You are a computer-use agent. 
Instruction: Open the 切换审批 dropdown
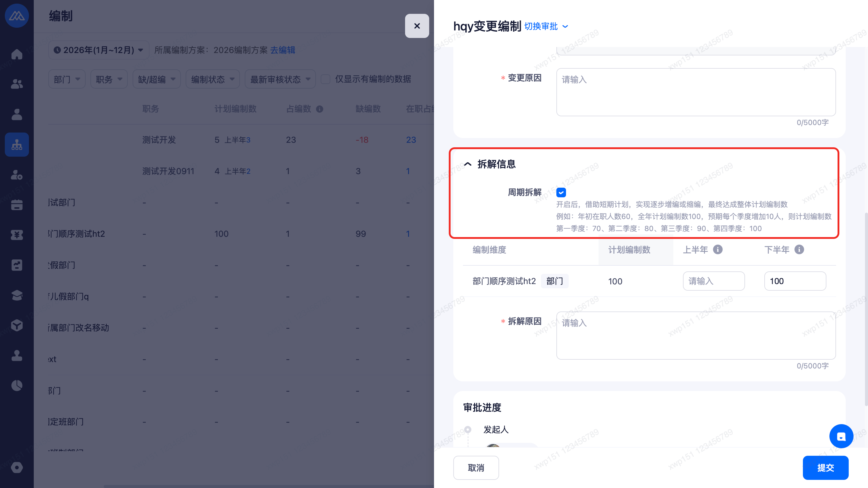pyautogui.click(x=546, y=26)
